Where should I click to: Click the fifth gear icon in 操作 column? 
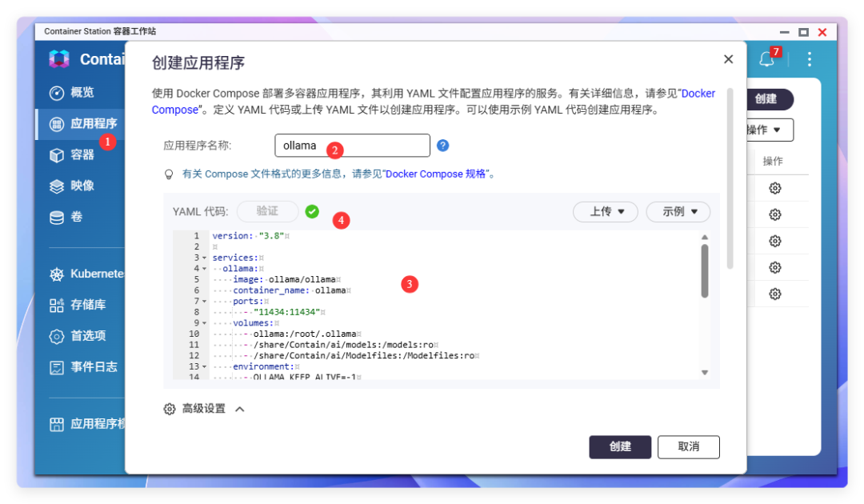(x=774, y=294)
